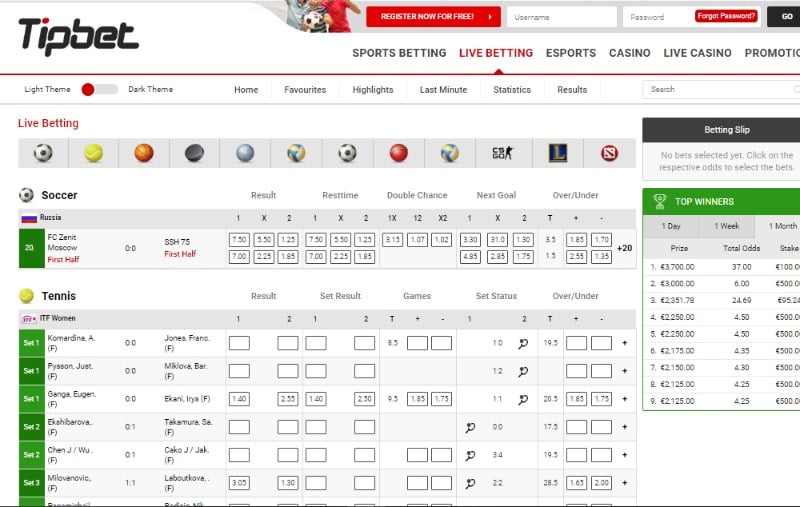The image size is (800, 507).
Task: Select 2.00 over/under odds in Milovanovic row
Action: click(x=602, y=483)
